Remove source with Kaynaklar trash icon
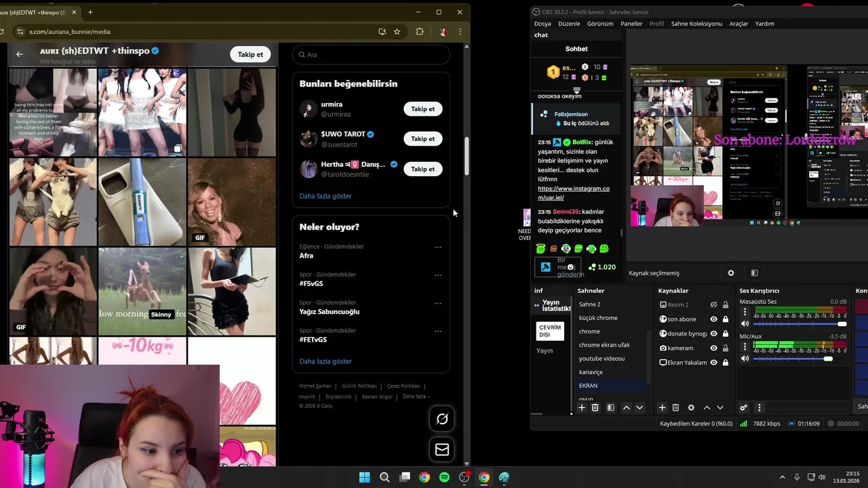 (675, 407)
